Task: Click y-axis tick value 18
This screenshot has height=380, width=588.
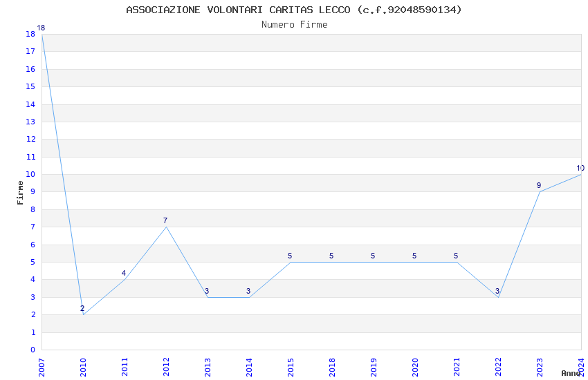Action: (30, 34)
